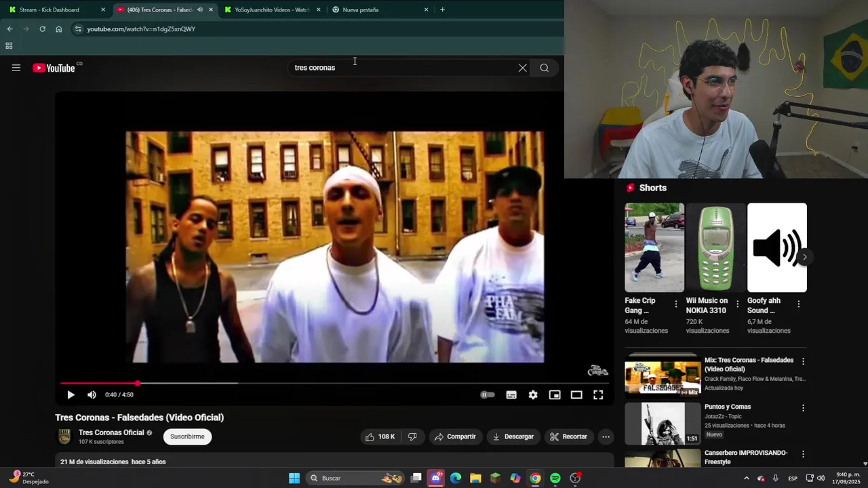Open the more actions three-dot button
Image resolution: width=868 pixels, height=488 pixels.
coord(606,436)
